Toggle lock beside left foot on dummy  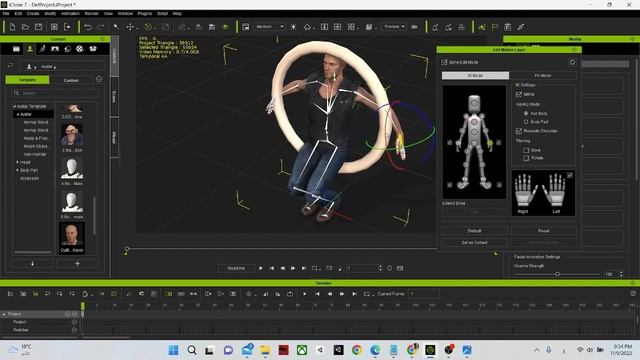499,185
